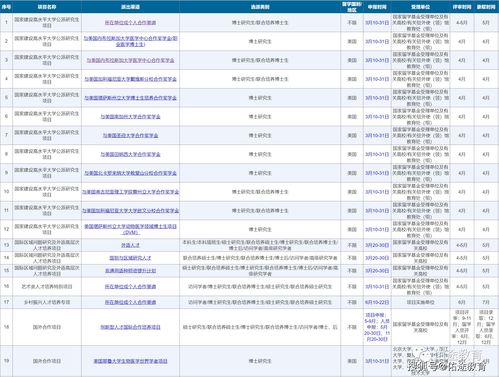Viewport: 499px width, 377px height.
Task: Select the project name cell in row 1
Action: 47,23
